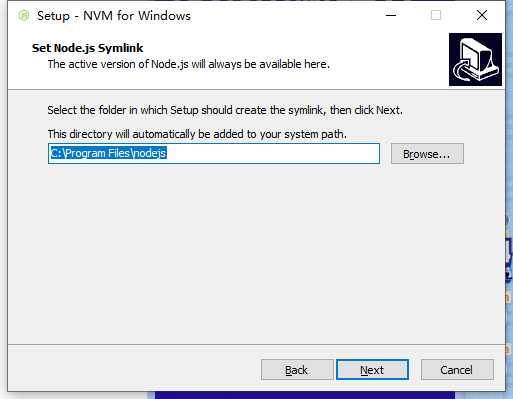Click the symlink path input field
Viewport: 513px width, 399px height.
pyautogui.click(x=214, y=153)
